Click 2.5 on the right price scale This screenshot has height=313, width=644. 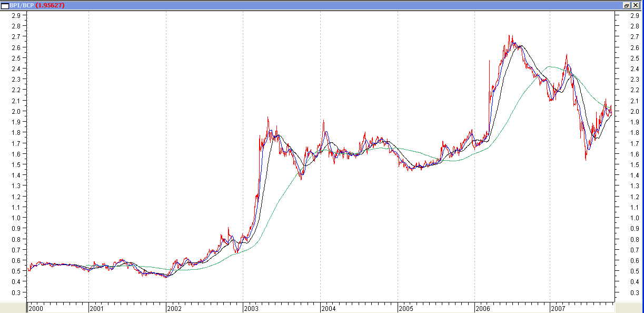pyautogui.click(x=634, y=58)
